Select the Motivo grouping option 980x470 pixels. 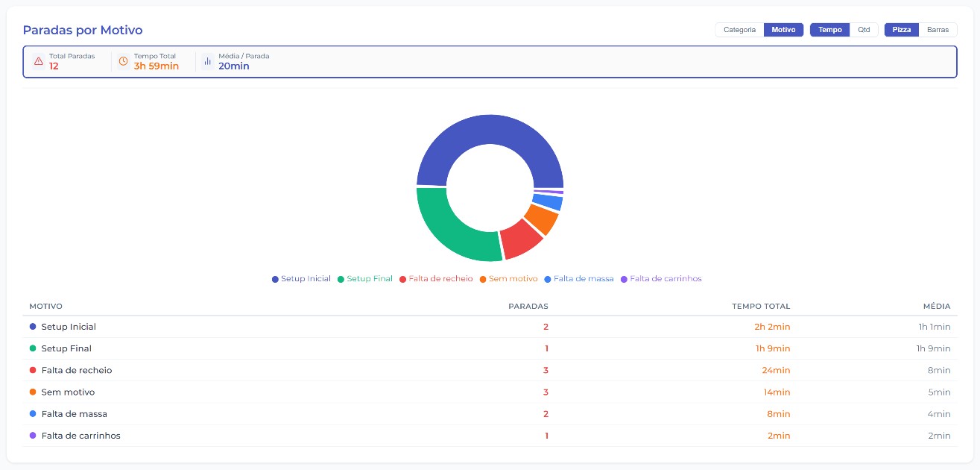coord(783,30)
